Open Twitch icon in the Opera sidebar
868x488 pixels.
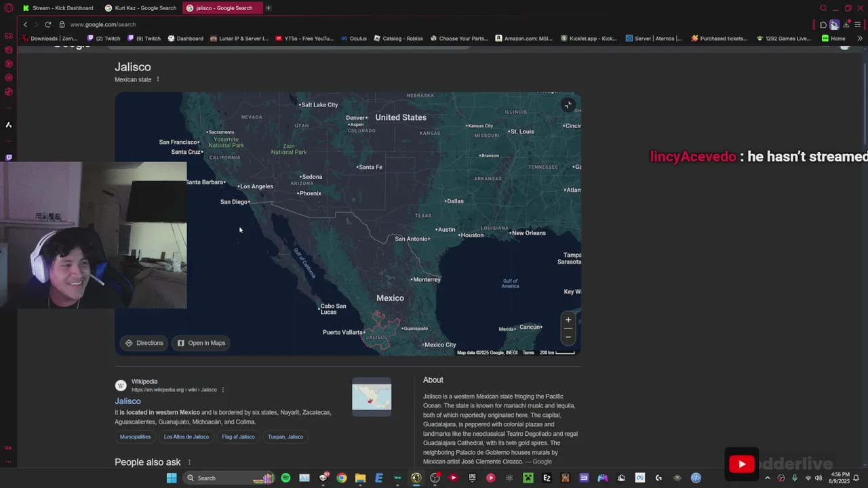[x=9, y=157]
